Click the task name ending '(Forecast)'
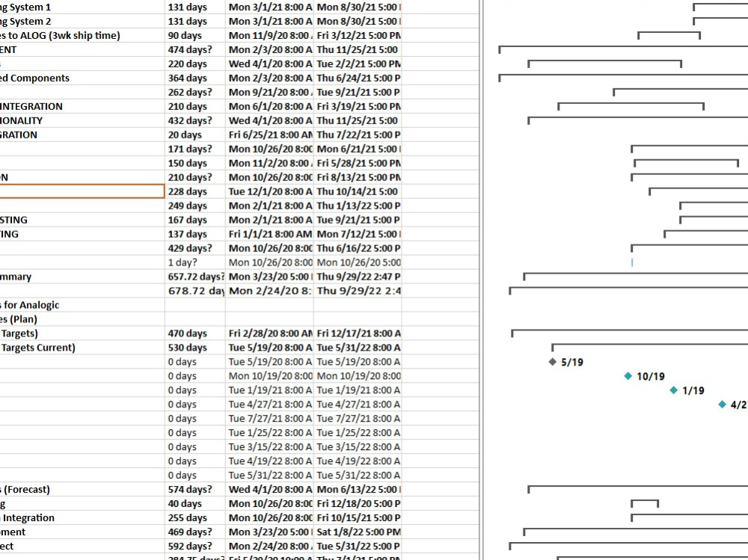 coord(25,490)
